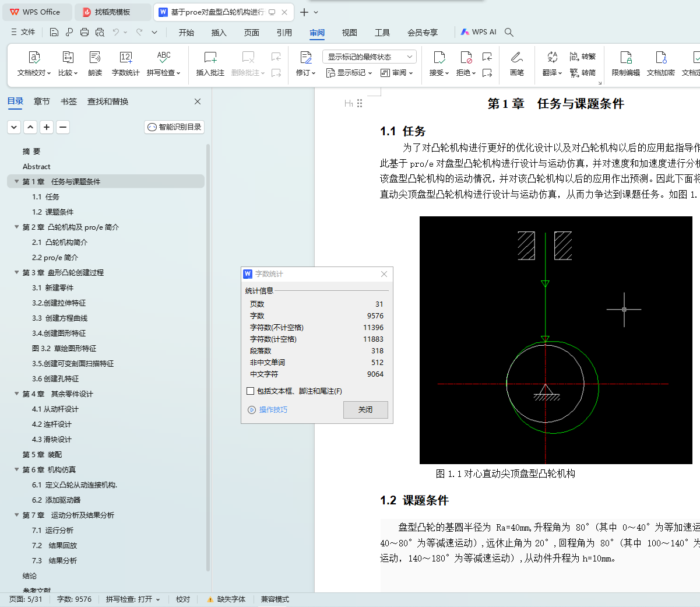Click the 拼写检查 spell check ABC icon
The image size is (700, 607).
coord(164,57)
